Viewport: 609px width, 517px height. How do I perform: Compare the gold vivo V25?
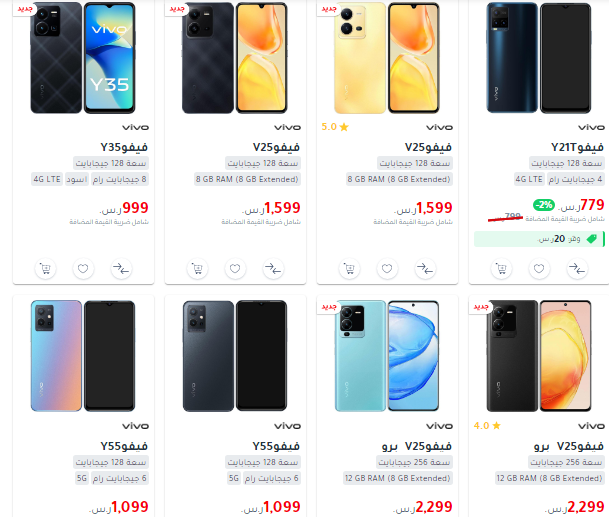click(425, 268)
